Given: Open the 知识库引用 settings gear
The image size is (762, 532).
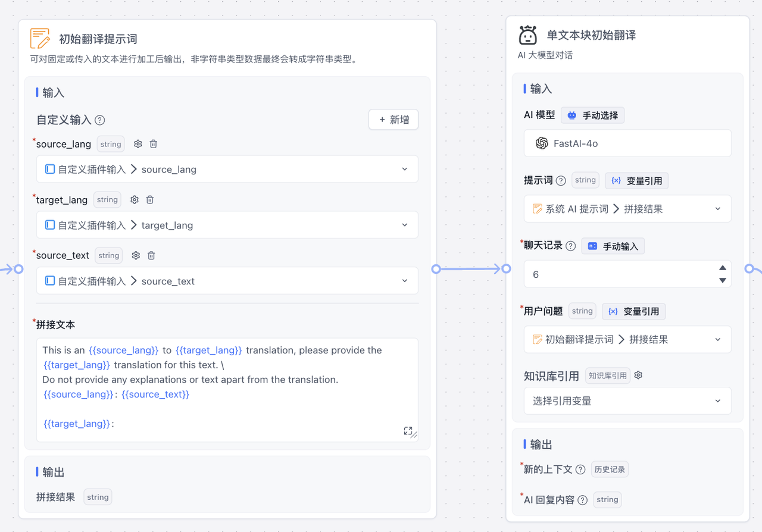Looking at the screenshot, I should tap(638, 375).
